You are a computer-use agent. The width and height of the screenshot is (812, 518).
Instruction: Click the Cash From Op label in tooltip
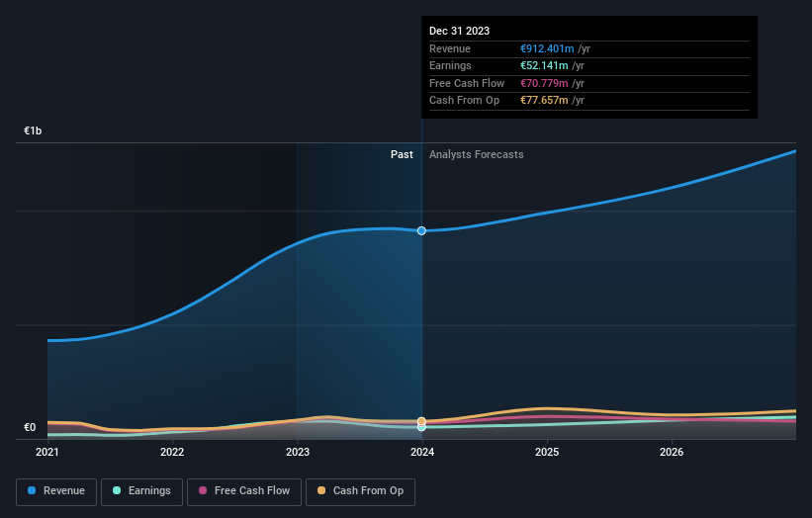[x=465, y=101]
